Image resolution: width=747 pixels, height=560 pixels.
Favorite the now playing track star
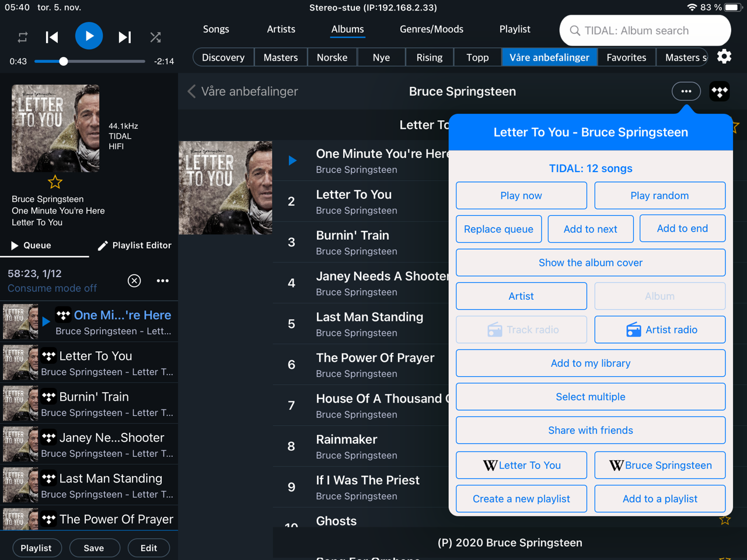coord(55,182)
